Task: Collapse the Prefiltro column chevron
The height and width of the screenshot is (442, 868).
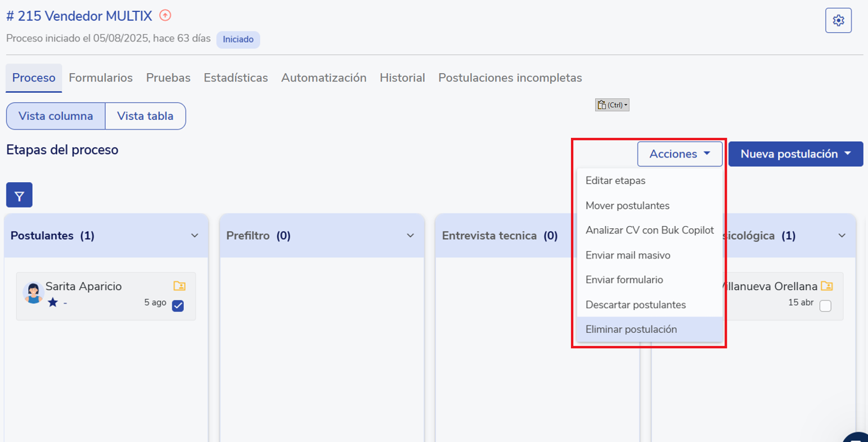Action: (410, 236)
